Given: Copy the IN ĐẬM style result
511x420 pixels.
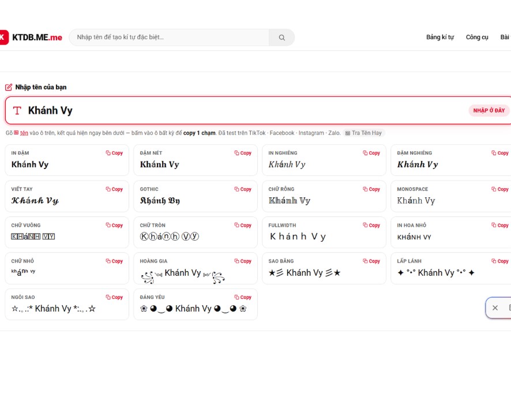Looking at the screenshot, I should click(x=114, y=153).
